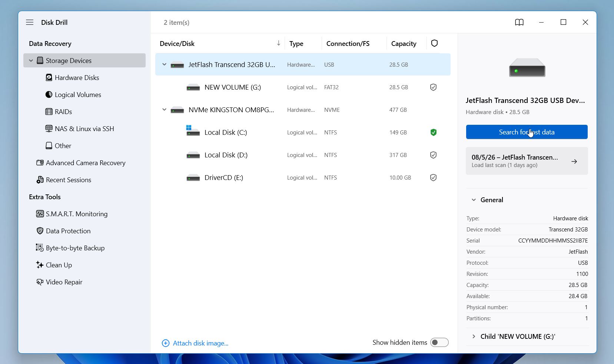Screen dimensions: 614x364
Task: Open the hamburger menu
Action: pyautogui.click(x=30, y=23)
